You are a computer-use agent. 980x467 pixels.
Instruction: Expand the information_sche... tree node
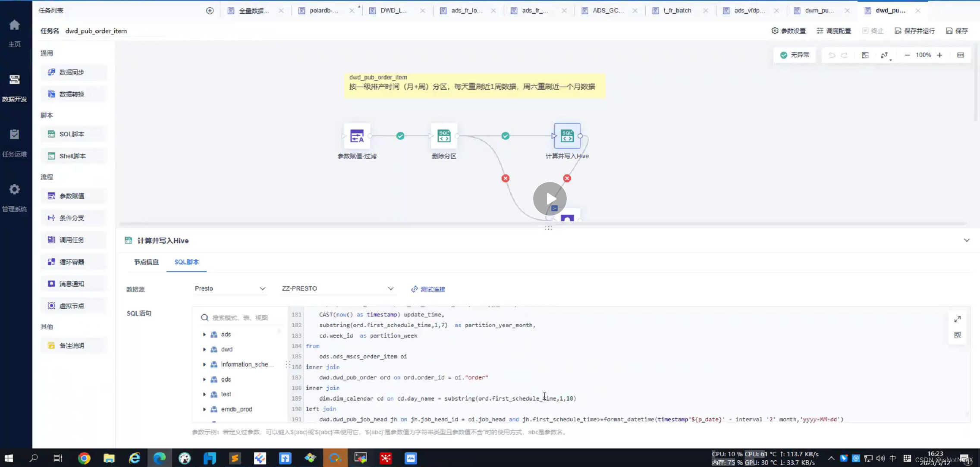click(204, 365)
